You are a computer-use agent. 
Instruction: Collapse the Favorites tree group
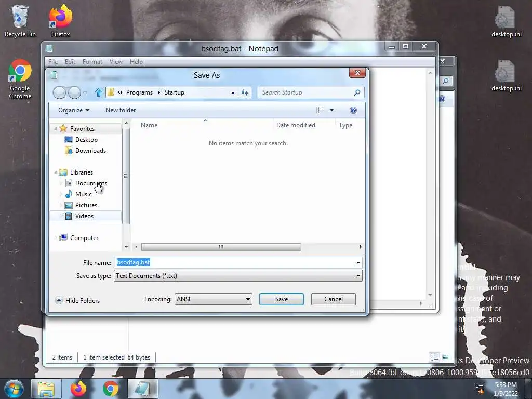pos(56,129)
